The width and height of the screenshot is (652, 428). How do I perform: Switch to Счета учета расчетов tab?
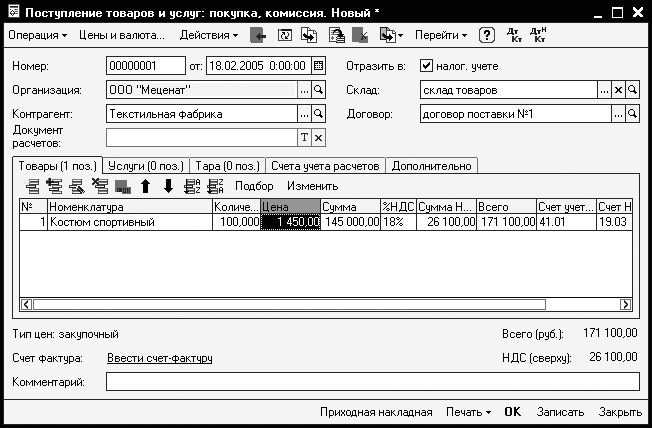click(325, 166)
